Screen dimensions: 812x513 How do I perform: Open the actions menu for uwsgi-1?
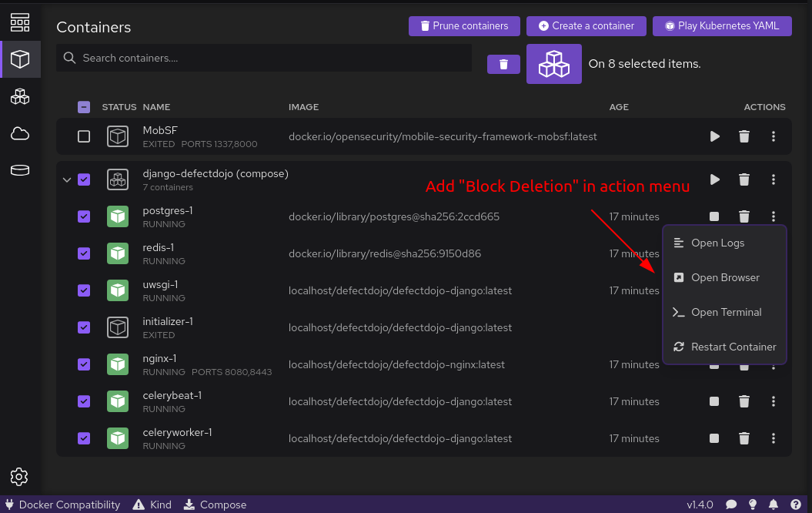[x=774, y=290]
